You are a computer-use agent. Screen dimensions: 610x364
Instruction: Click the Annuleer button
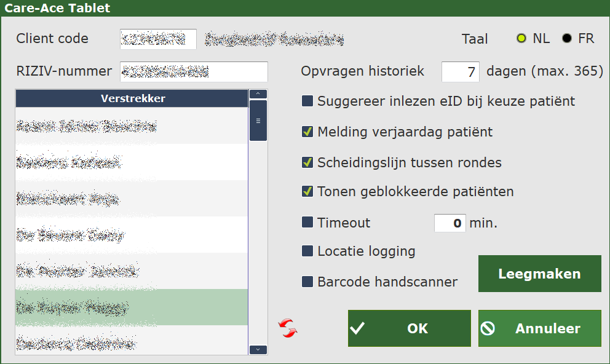coord(539,328)
